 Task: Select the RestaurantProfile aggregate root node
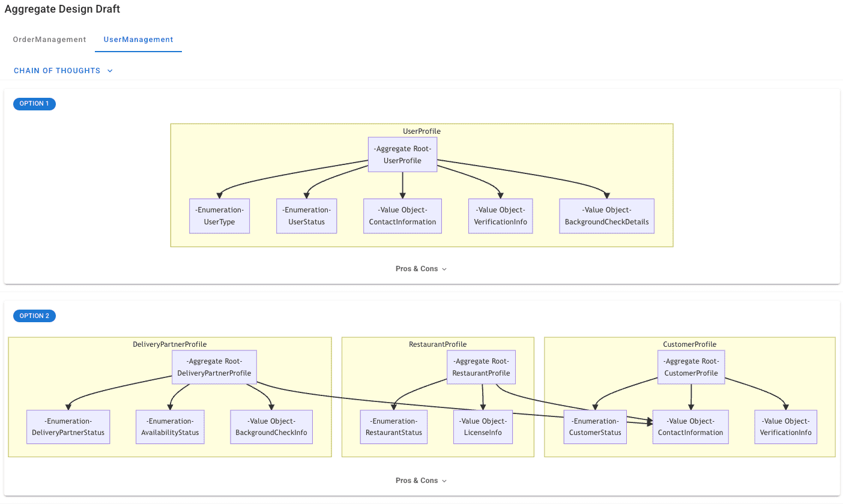(481, 367)
